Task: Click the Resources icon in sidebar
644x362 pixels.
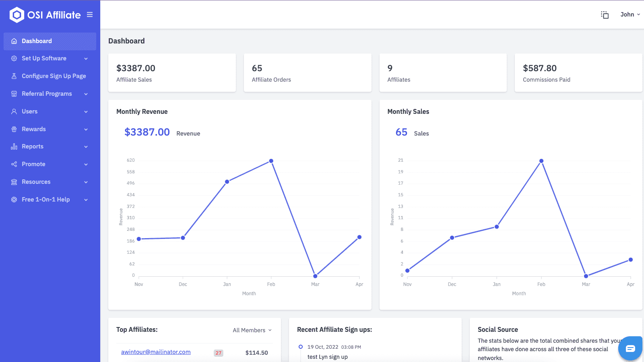Action: (x=14, y=182)
